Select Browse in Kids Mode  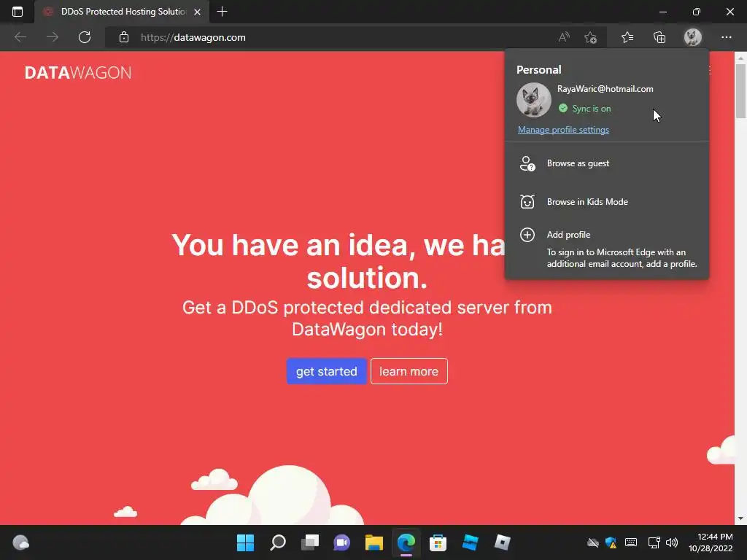pyautogui.click(x=607, y=202)
